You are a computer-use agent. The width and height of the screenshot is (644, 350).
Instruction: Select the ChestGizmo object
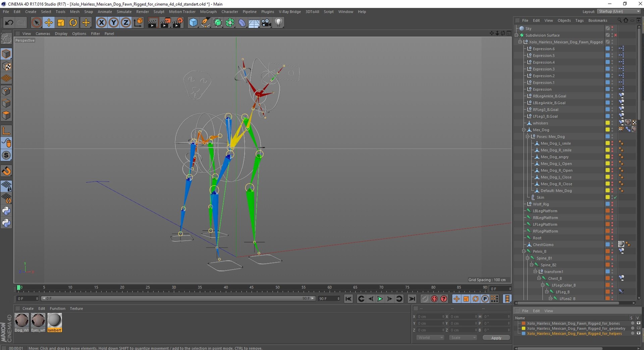coord(543,245)
